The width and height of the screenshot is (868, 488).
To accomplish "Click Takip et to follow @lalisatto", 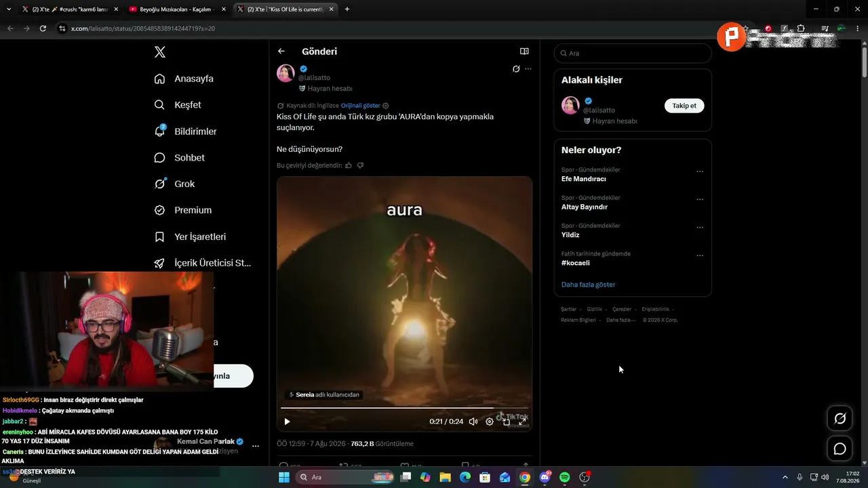I will [684, 106].
